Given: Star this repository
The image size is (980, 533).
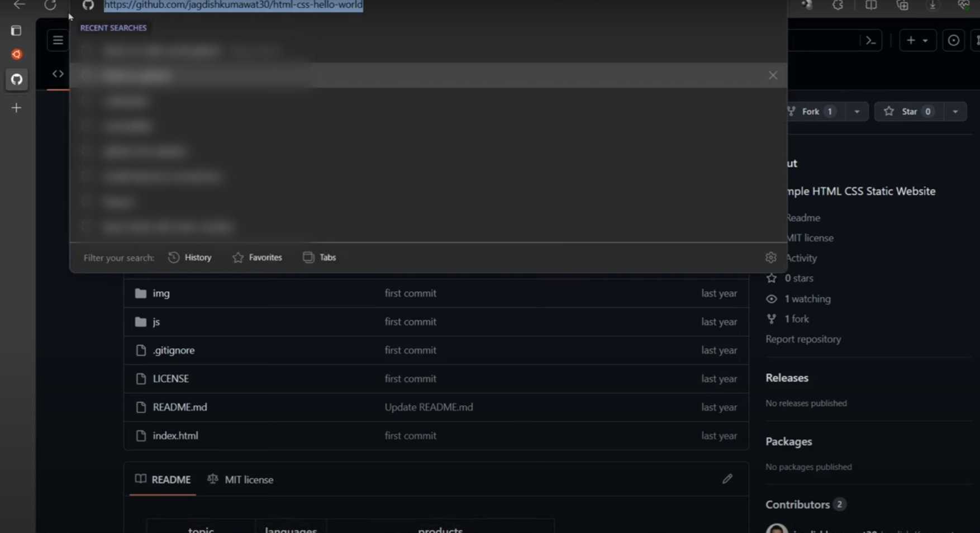Looking at the screenshot, I should click(909, 112).
